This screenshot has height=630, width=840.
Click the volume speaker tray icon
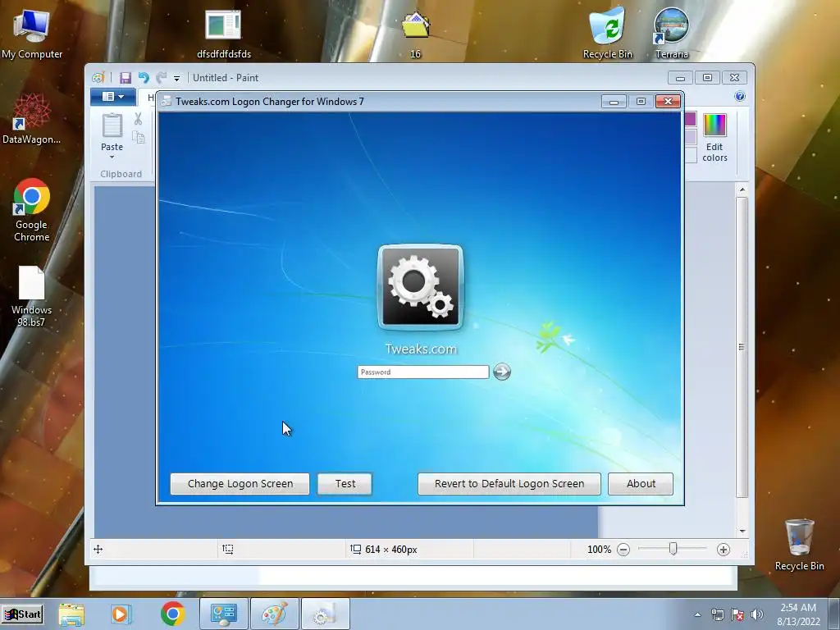756,614
